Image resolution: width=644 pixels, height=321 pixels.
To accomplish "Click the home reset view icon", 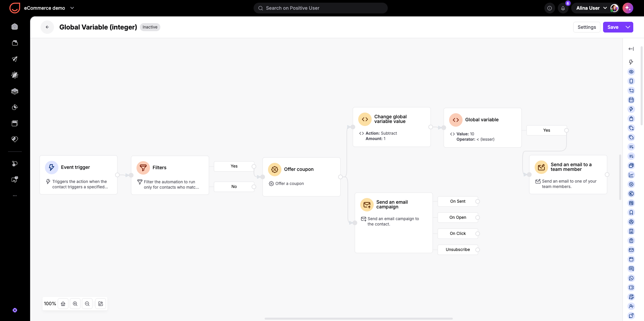I will (x=63, y=304).
